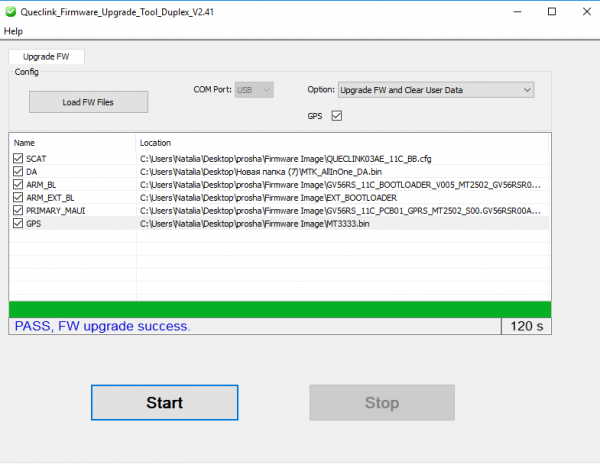Screen dimensions: 600x464
Task: Select the GV56RS_11C_BOOTLOADER file path
Action: tap(340, 185)
